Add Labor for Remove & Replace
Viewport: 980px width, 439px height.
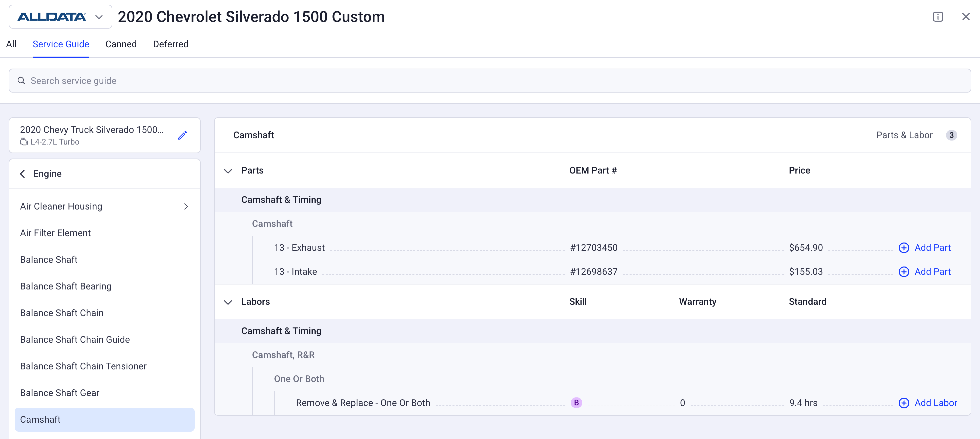coord(928,403)
